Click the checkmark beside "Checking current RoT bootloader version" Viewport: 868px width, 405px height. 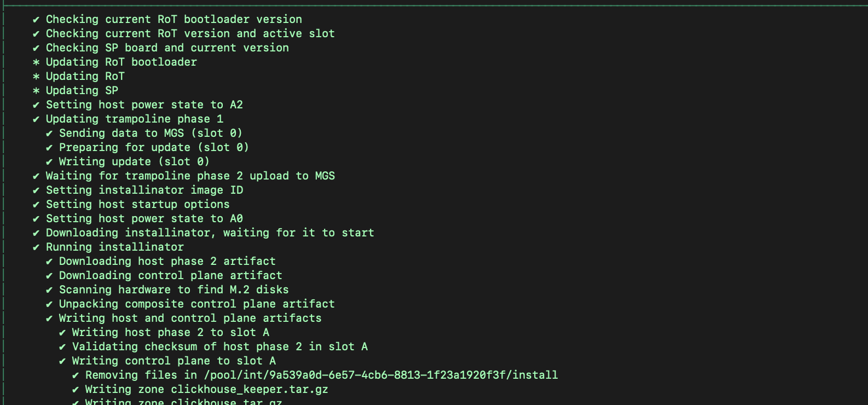coord(36,20)
